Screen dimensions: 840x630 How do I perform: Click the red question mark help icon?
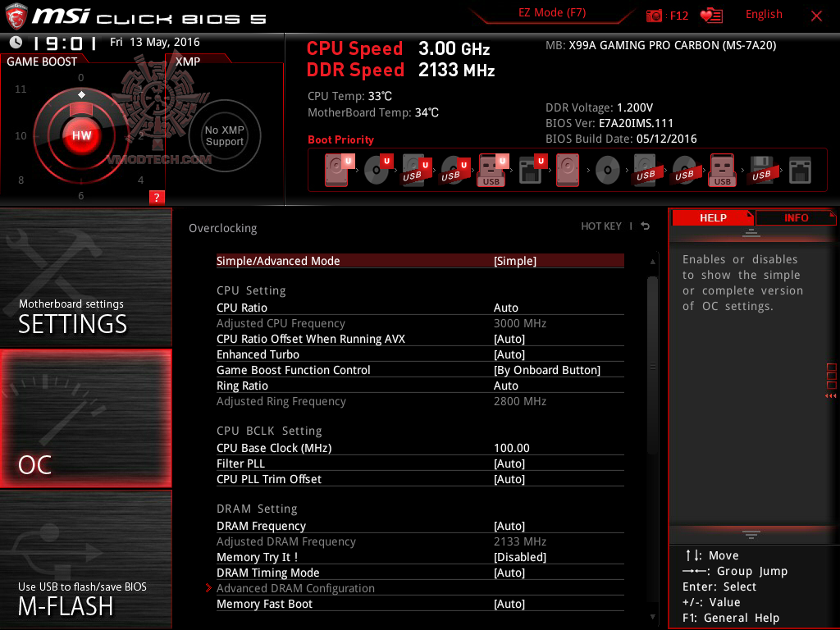pos(157,197)
